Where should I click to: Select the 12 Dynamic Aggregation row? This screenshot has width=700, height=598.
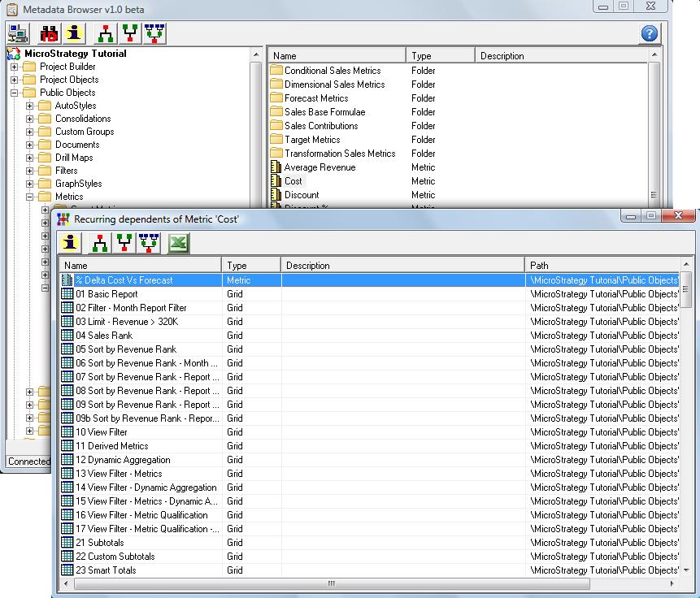tap(370, 460)
